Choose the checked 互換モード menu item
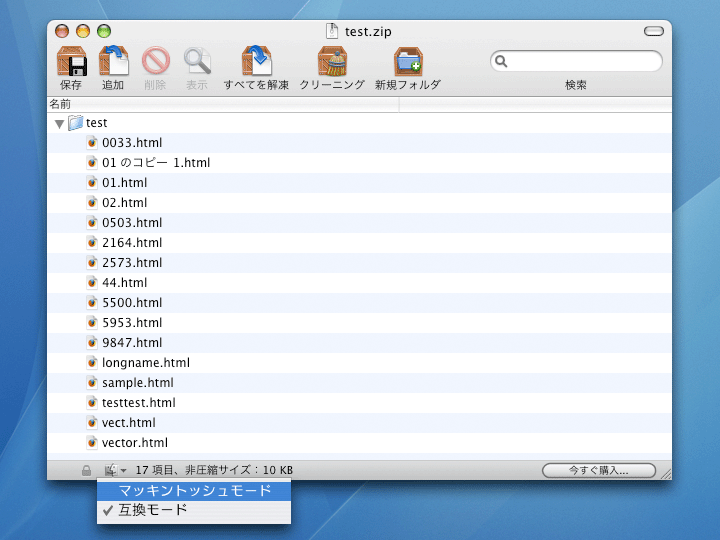720x540 pixels. (194, 510)
